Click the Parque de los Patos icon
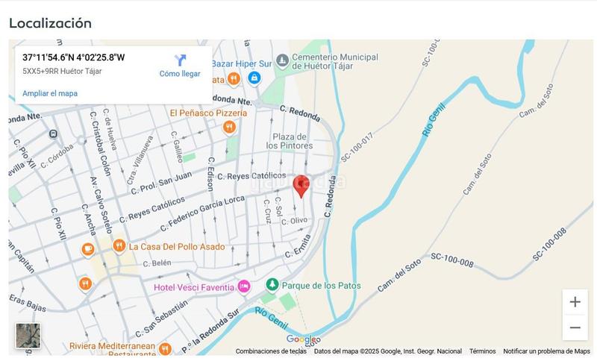Screen dimensions: 597x364 (272, 284)
